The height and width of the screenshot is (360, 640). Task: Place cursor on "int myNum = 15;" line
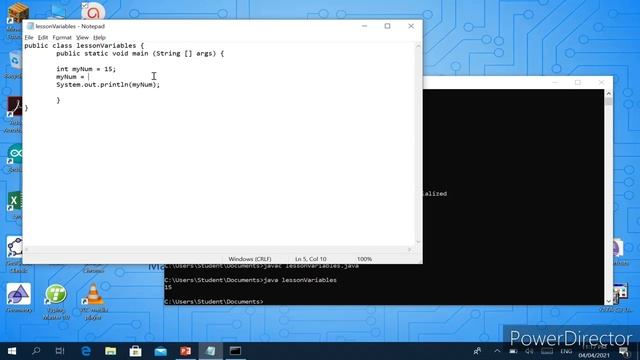86,69
